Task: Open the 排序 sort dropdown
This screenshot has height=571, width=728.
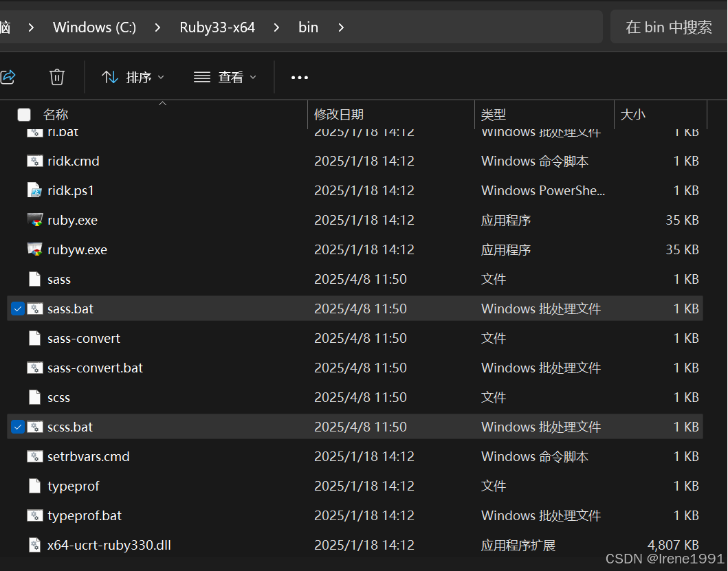Action: 133,77
